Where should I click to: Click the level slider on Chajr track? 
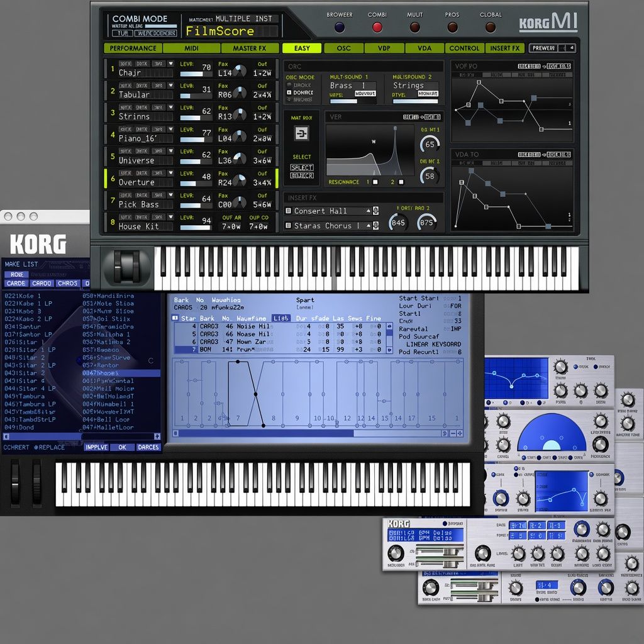[x=196, y=74]
